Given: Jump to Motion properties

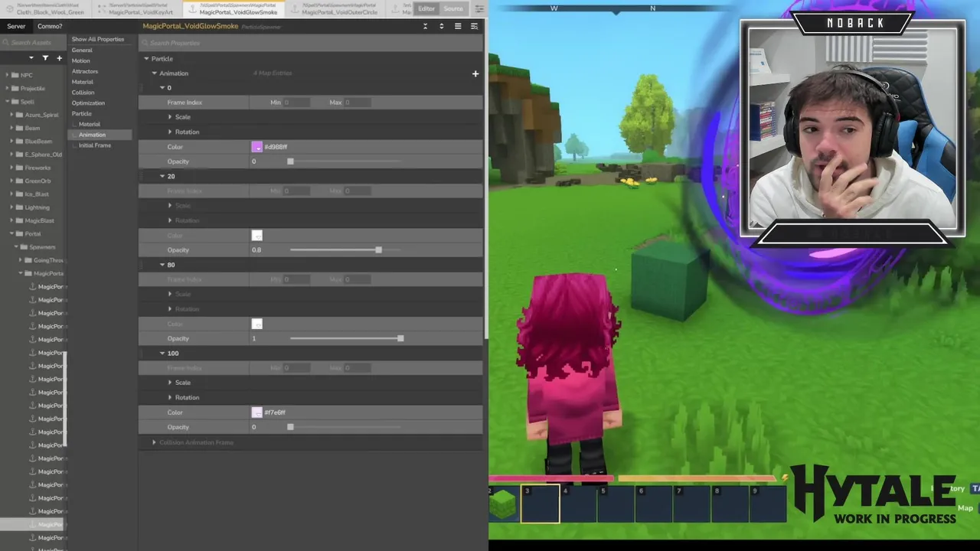Looking at the screenshot, I should [x=80, y=60].
